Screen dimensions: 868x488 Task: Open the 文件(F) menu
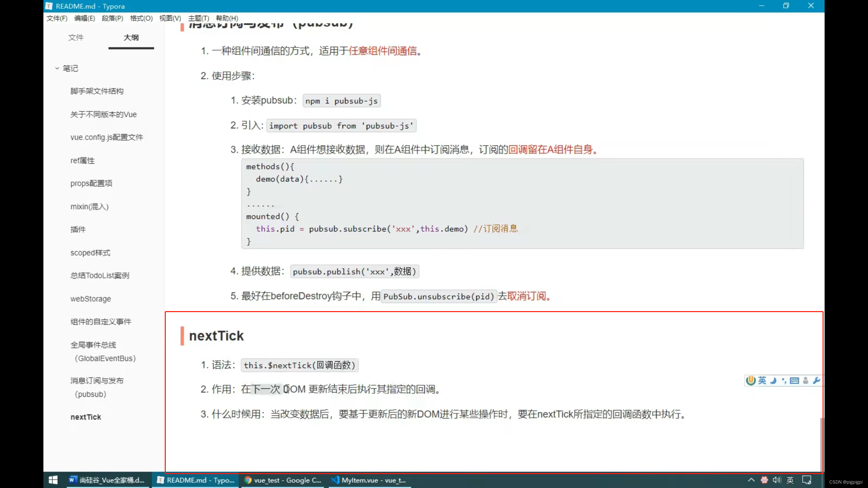tap(57, 18)
